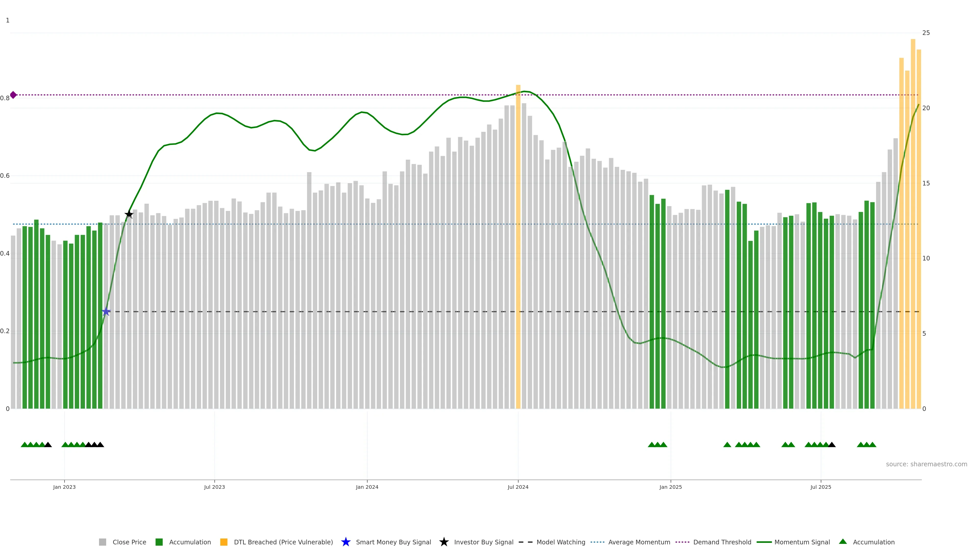Click the Jul 2024 axis label

point(518,487)
